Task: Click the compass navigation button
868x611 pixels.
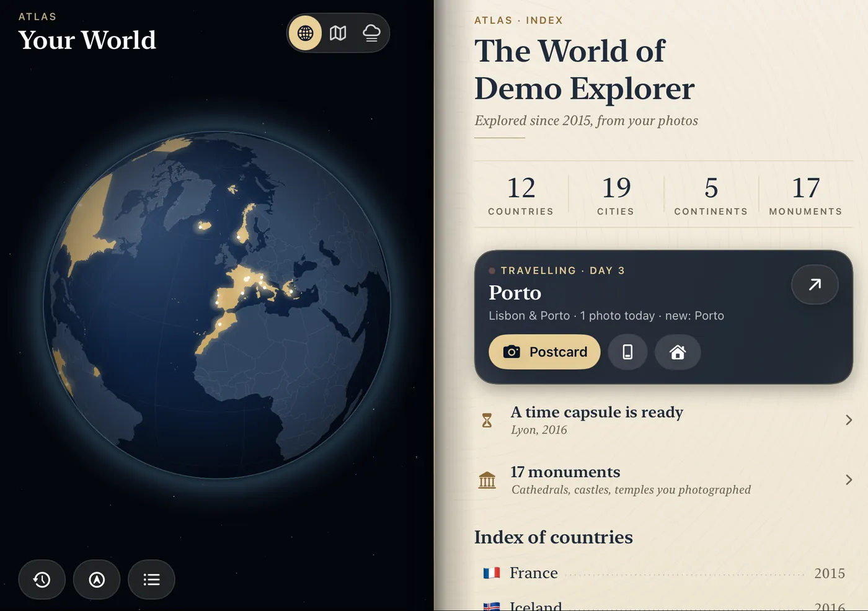Action: [97, 579]
